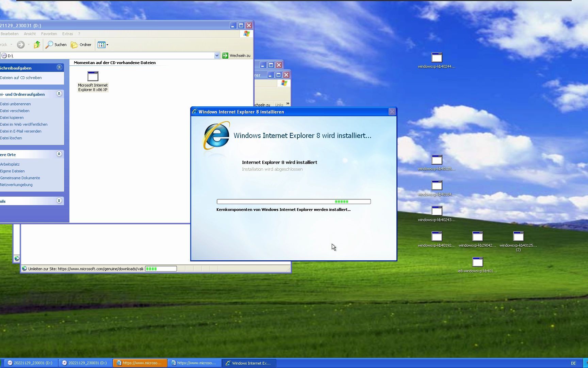
Task: Click Datei umbenennen link
Action: click(15, 104)
